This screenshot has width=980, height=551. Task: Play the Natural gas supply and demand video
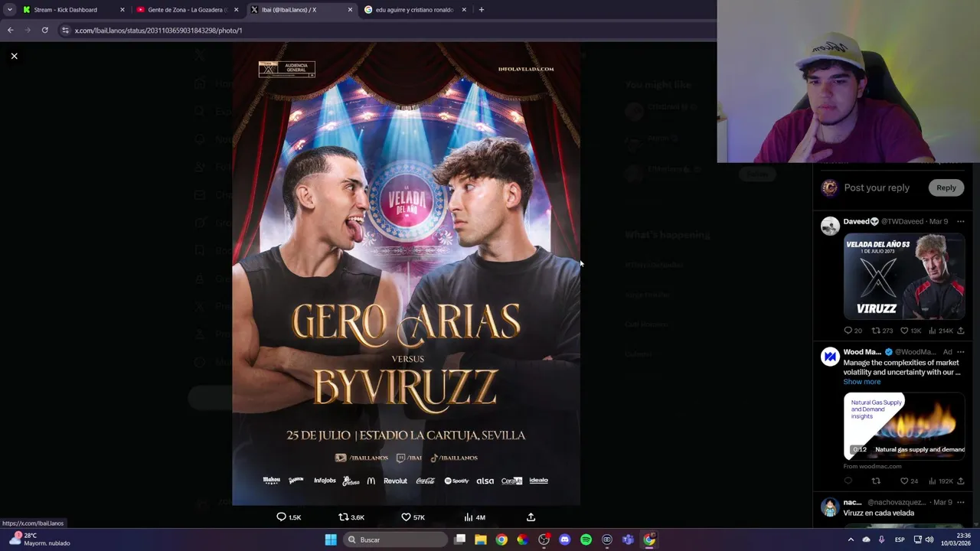pyautogui.click(x=904, y=426)
